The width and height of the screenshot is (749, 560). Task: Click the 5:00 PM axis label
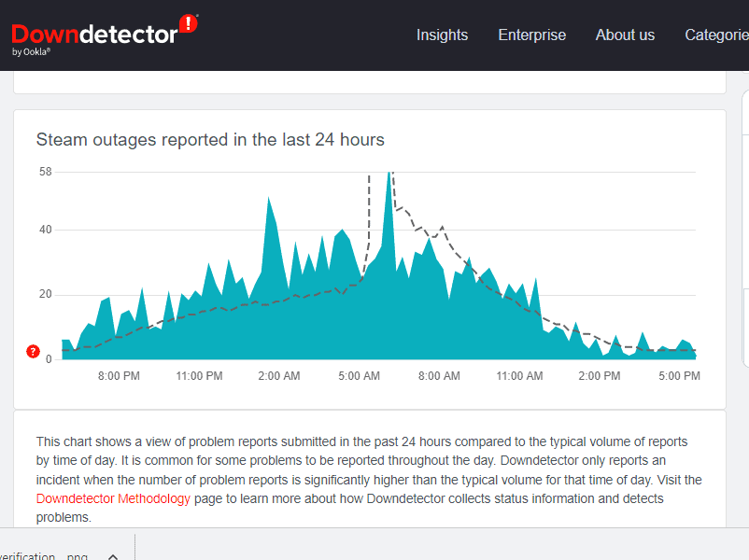click(x=679, y=376)
